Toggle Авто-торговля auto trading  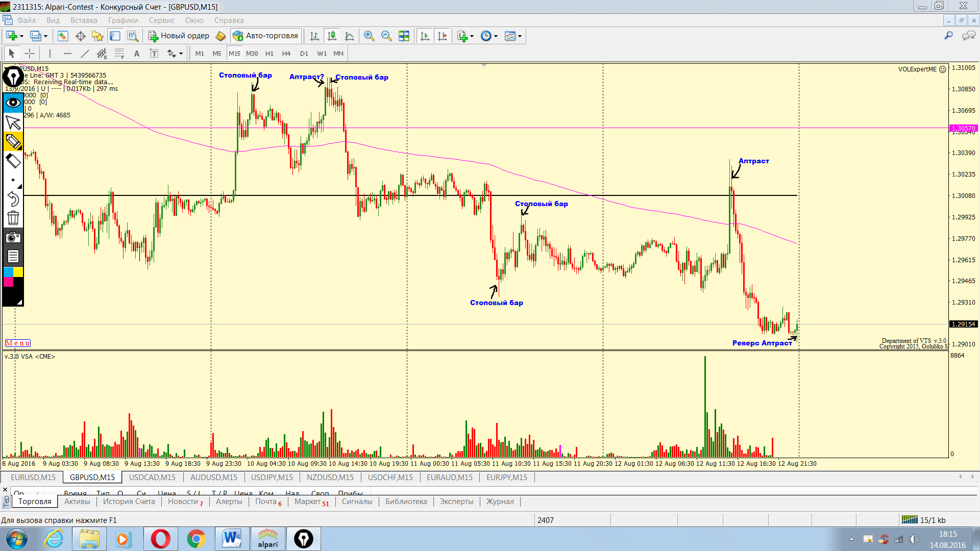[265, 36]
